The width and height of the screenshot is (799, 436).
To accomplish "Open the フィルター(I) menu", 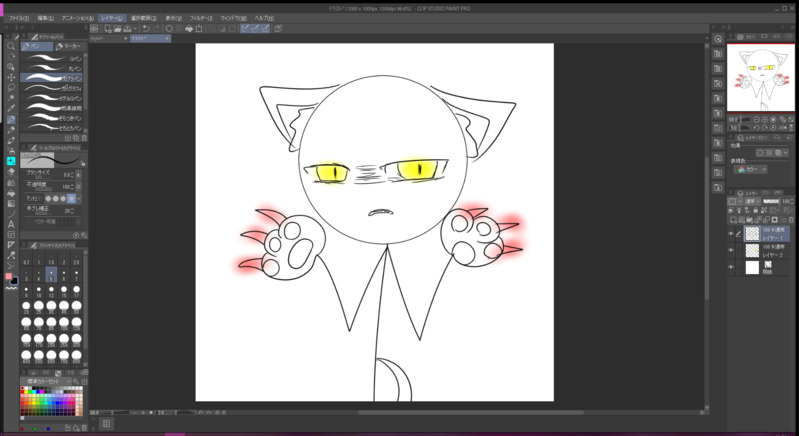I will pos(201,18).
